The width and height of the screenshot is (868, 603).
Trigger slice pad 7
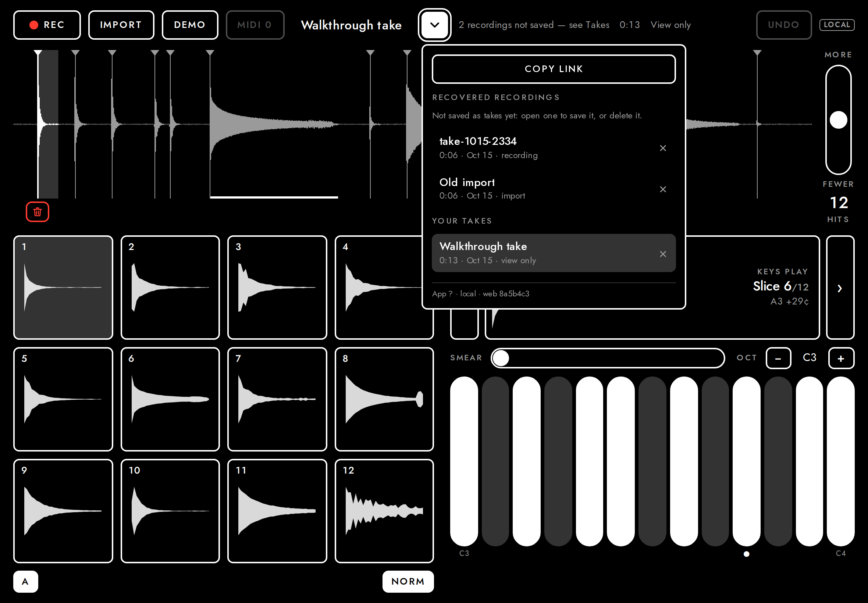(x=277, y=399)
